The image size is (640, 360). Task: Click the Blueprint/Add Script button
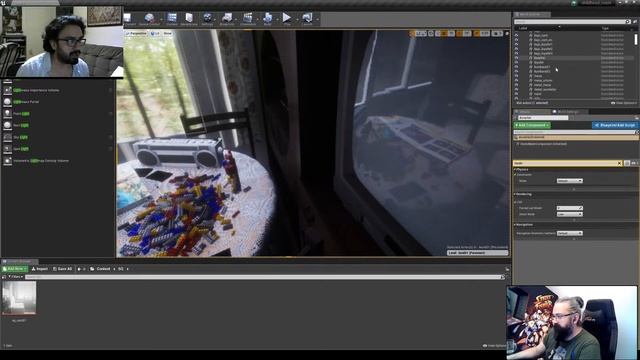615,125
